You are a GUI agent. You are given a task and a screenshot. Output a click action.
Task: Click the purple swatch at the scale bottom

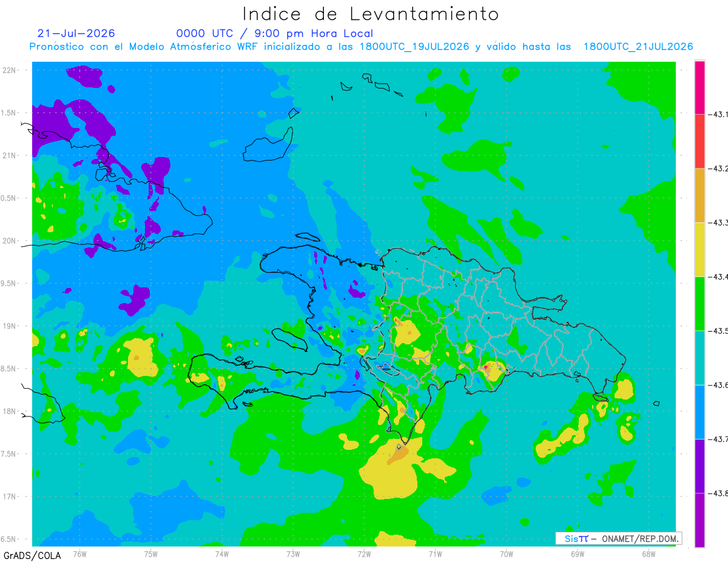click(x=699, y=520)
